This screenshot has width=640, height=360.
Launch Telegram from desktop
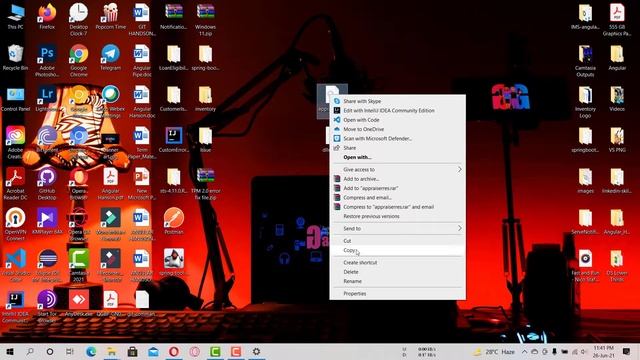pos(111,58)
